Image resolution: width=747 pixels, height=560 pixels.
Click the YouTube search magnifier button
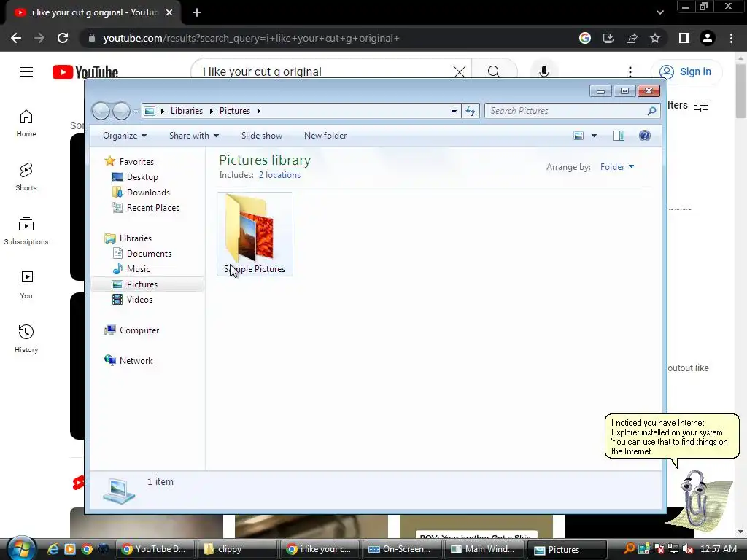point(494,72)
